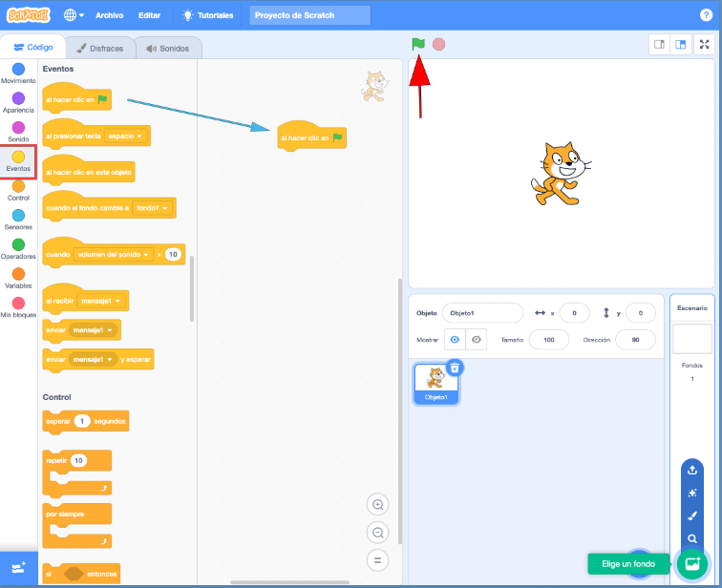Switch to the Disfraces tab
Screen dimensions: 722x588
point(100,49)
